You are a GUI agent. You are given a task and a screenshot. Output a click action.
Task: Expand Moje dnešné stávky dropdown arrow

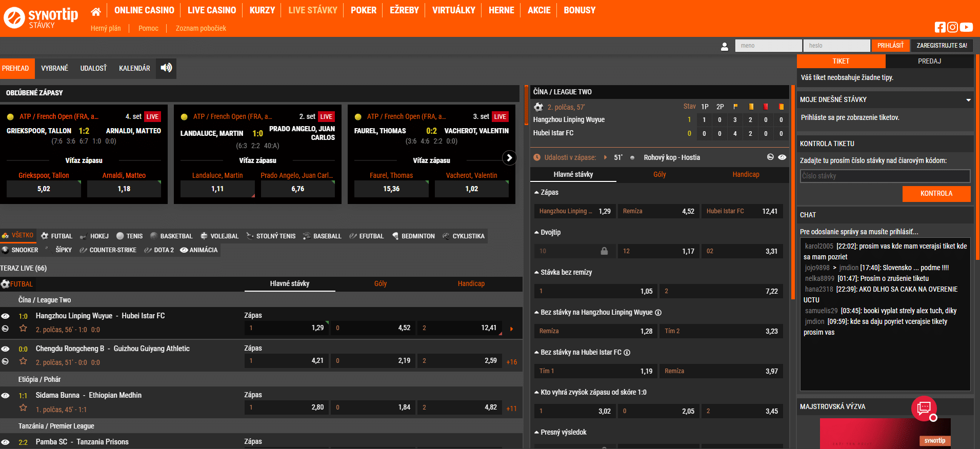pyautogui.click(x=968, y=100)
